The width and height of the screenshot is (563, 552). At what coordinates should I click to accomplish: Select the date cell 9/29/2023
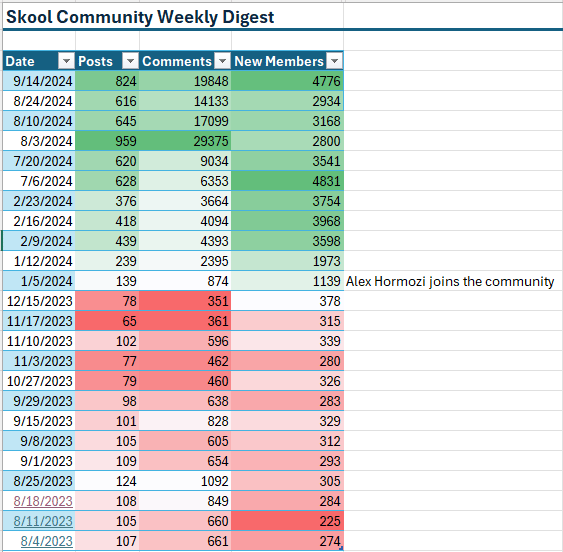[x=39, y=401]
